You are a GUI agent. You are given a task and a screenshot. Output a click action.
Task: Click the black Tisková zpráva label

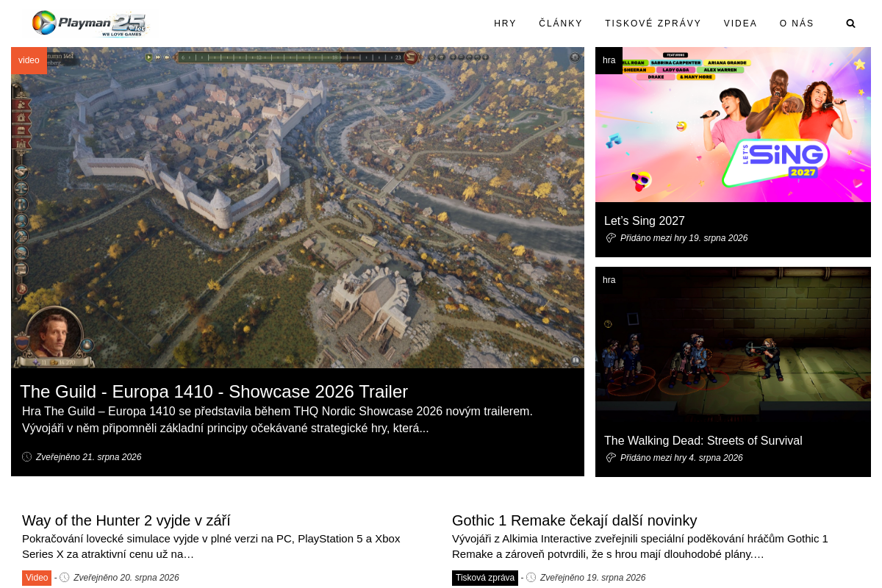pos(485,578)
